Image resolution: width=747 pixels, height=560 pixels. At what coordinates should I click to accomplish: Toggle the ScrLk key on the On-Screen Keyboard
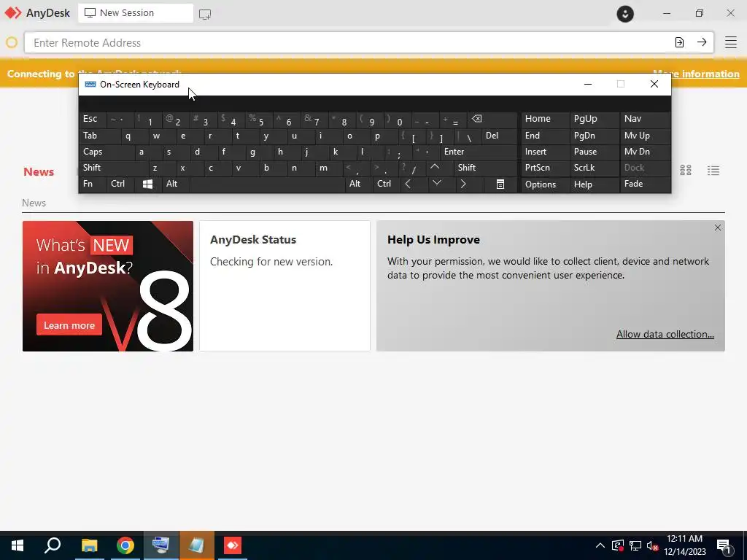click(595, 168)
